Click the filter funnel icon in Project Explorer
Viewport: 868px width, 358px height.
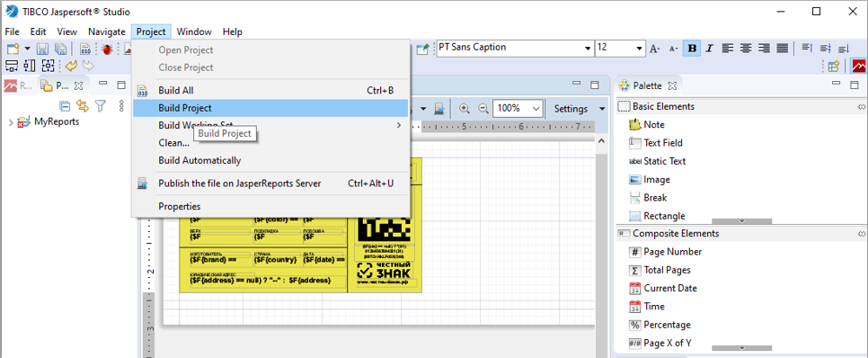tap(101, 105)
